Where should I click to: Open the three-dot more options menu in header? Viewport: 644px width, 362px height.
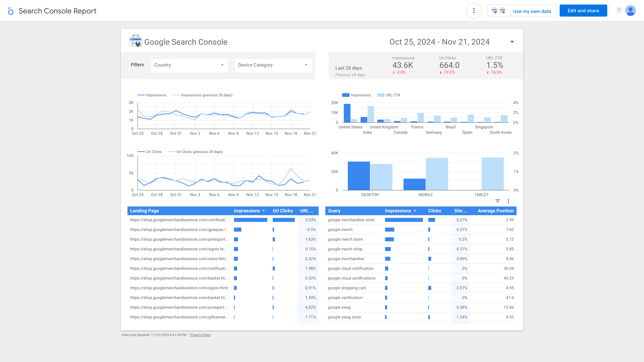[x=474, y=11]
